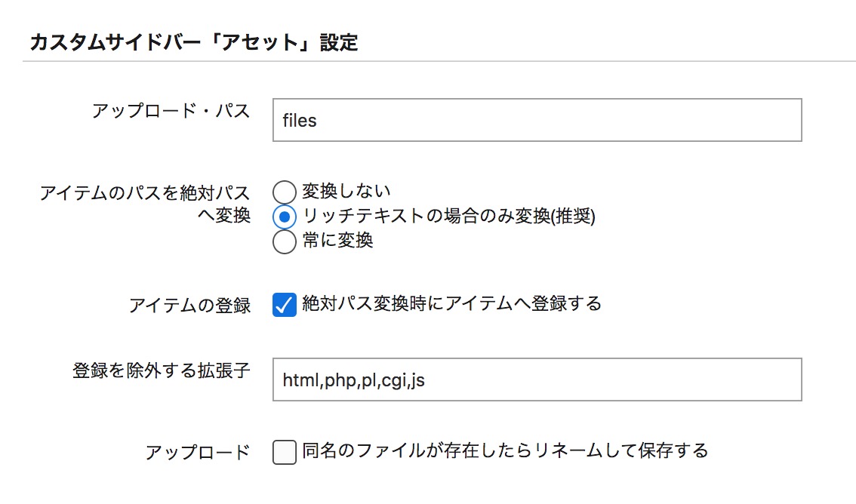Image resolution: width=856 pixels, height=504 pixels.
Task: Click the 絶対パス変換時にアイテムへ登録する label text
Action: pos(451,303)
